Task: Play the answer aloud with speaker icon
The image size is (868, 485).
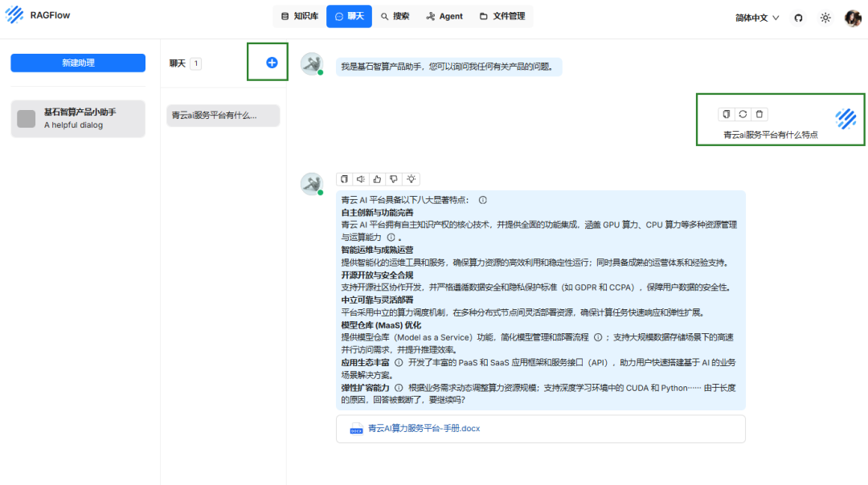Action: [x=360, y=178]
